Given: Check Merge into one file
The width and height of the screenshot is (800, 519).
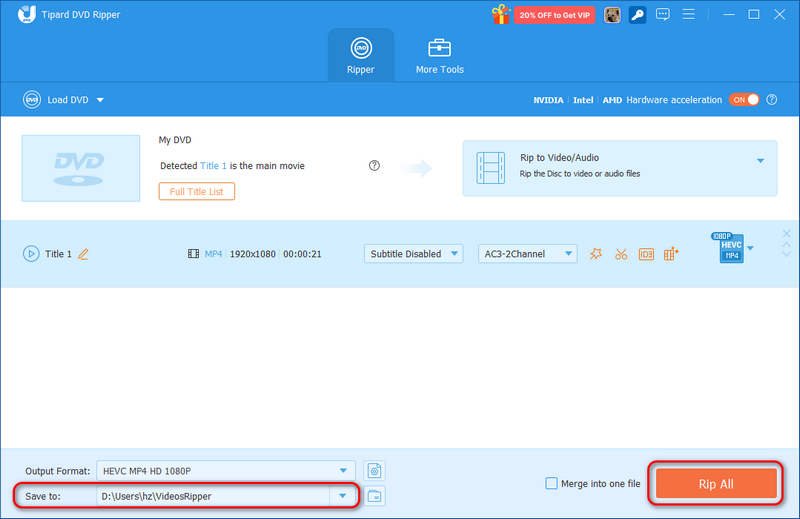Looking at the screenshot, I should [x=551, y=484].
